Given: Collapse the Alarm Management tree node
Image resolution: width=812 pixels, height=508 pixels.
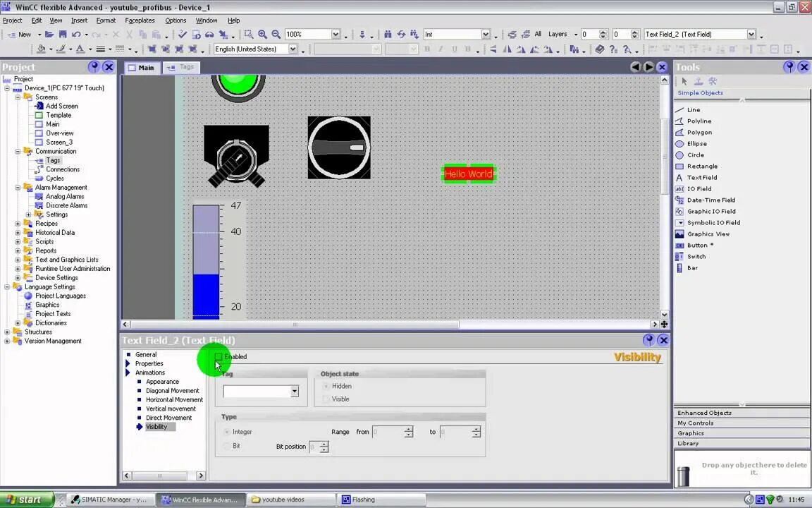Looking at the screenshot, I should [x=18, y=187].
